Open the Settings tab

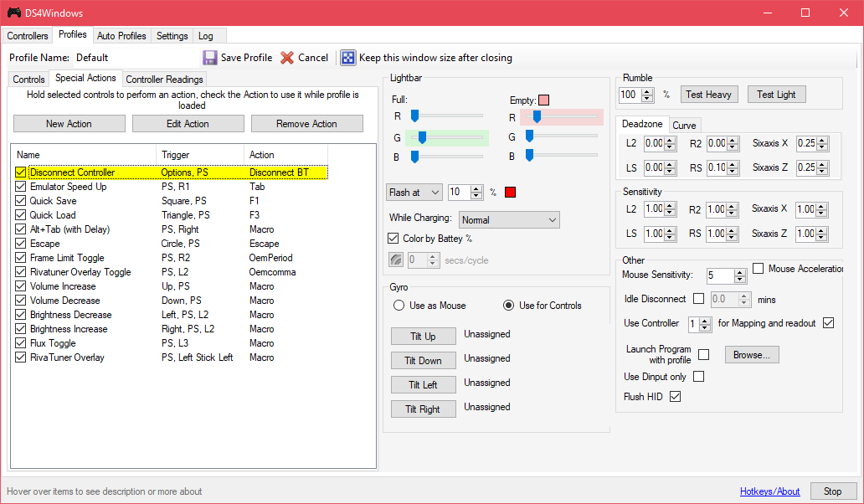coord(172,36)
